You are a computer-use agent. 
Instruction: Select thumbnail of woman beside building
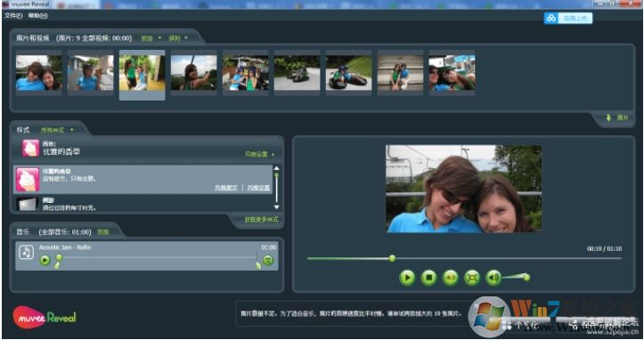[x=90, y=73]
